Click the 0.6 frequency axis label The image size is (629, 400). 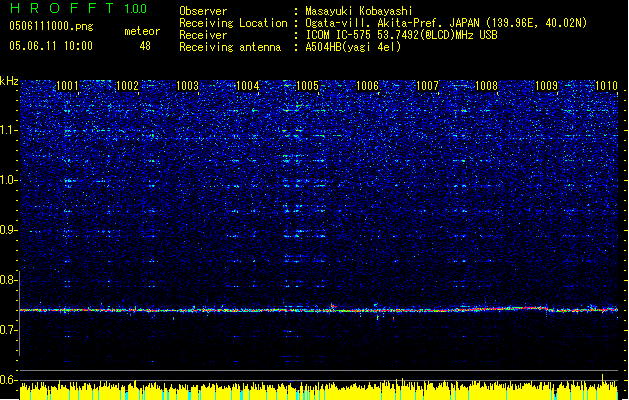pos(7,380)
